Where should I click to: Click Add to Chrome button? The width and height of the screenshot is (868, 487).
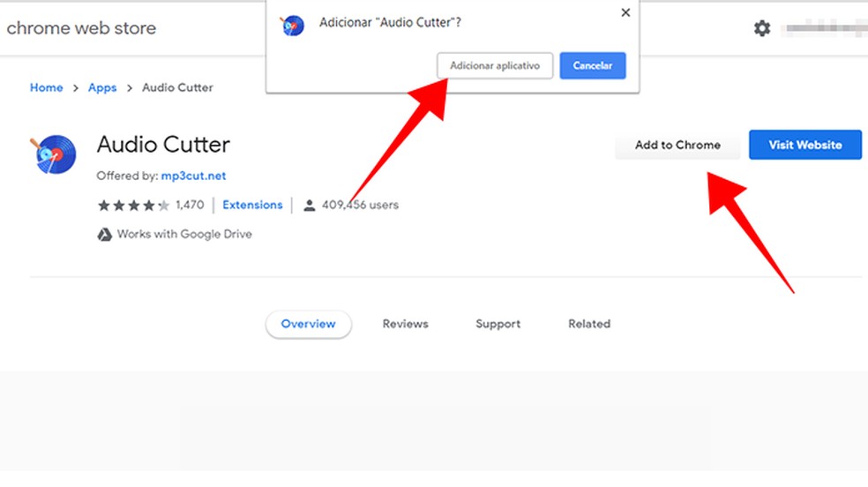pos(677,145)
